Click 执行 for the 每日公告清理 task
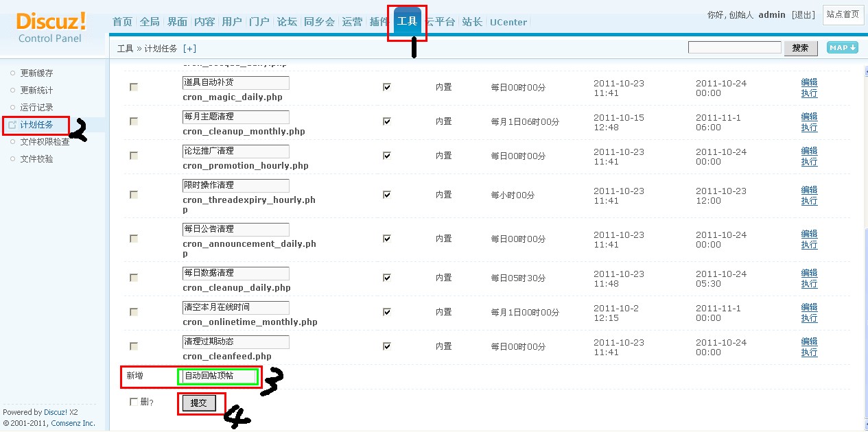The width and height of the screenshot is (868, 432). click(x=809, y=245)
